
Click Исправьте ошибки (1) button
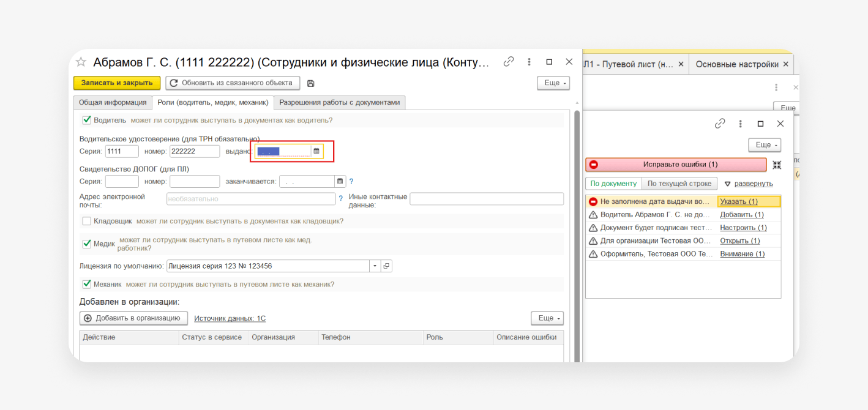pyautogui.click(x=676, y=165)
